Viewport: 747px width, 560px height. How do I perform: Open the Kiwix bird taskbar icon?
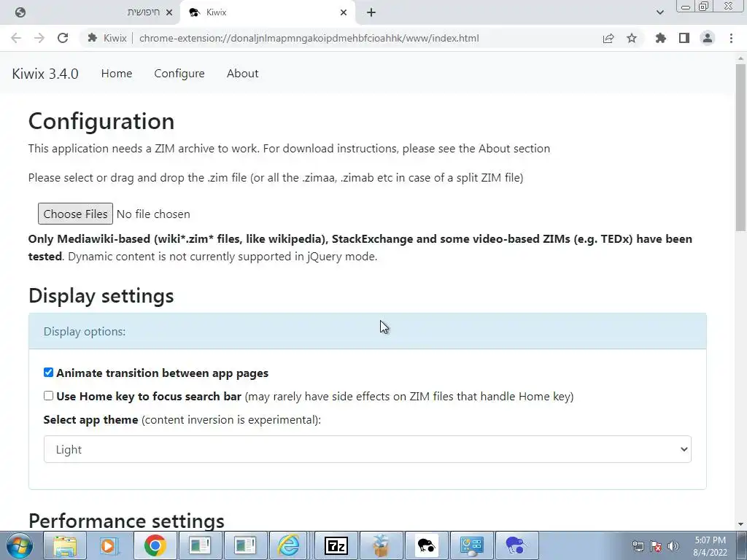tap(426, 545)
